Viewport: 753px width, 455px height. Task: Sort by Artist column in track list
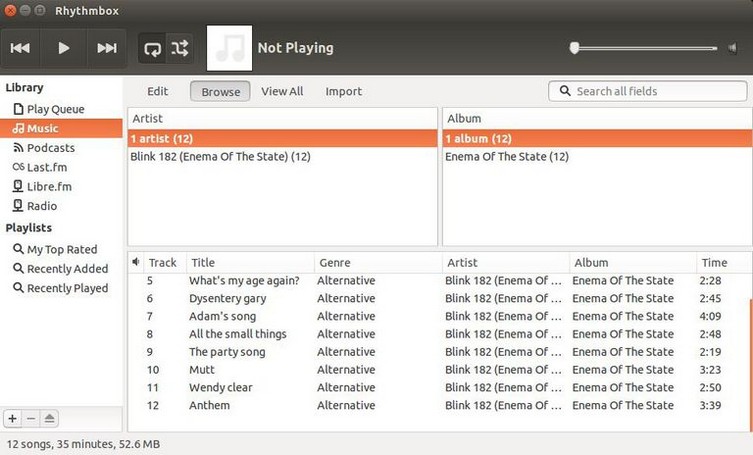point(506,263)
